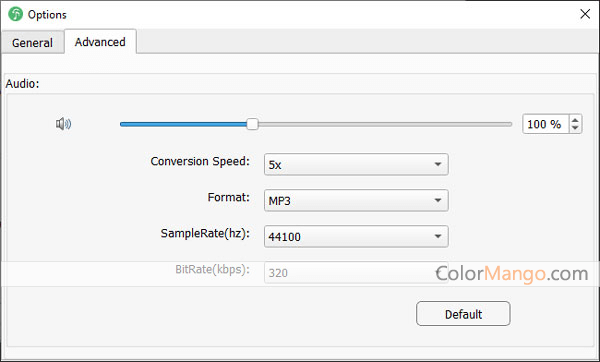Increase volume with the up stepper arrow
Image resolution: width=600 pixels, height=362 pixels.
click(575, 120)
